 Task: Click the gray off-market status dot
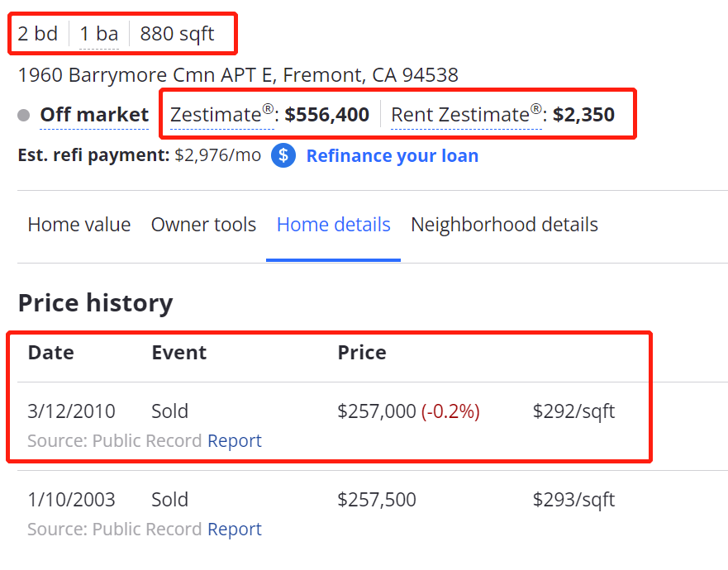click(x=24, y=115)
